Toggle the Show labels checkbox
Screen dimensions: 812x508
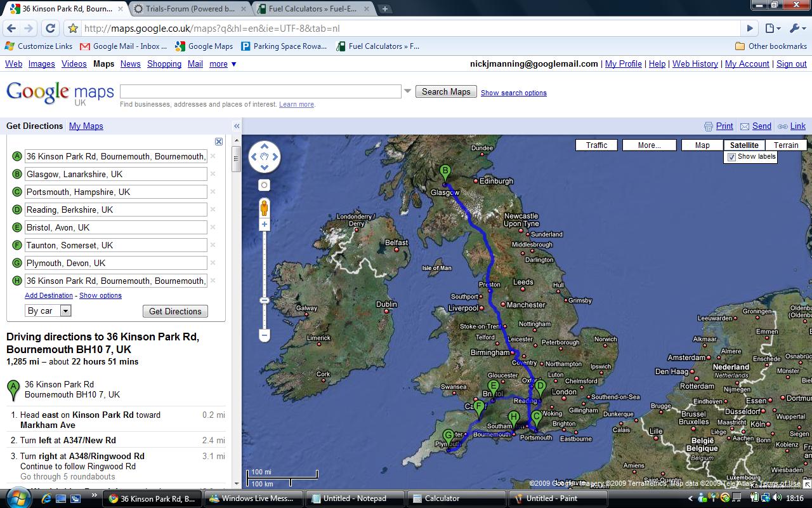click(x=731, y=157)
